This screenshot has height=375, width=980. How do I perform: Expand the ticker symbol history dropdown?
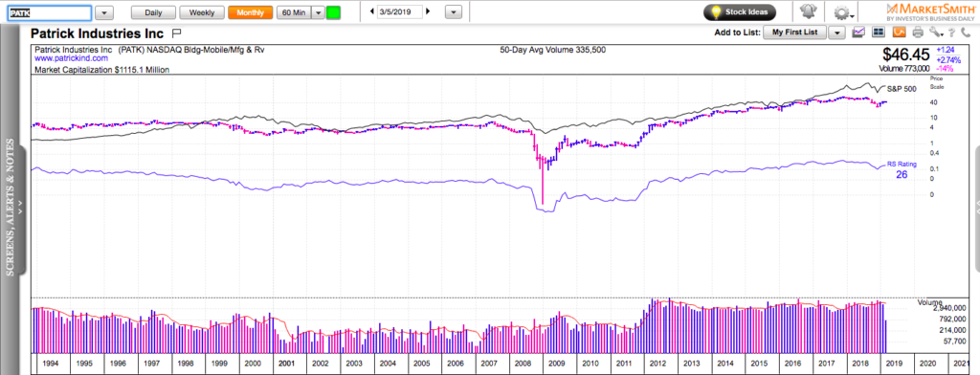tap(104, 12)
